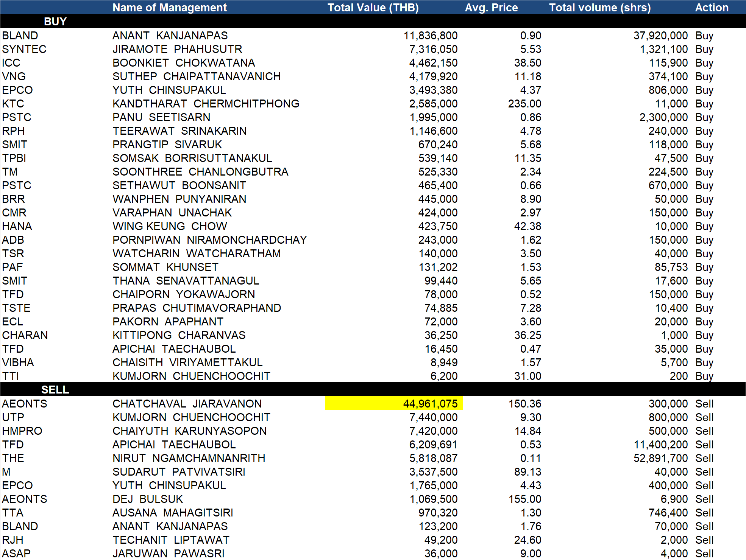This screenshot has height=560, width=746.
Task: Click the PAF ticker cell
Action: click(12, 267)
